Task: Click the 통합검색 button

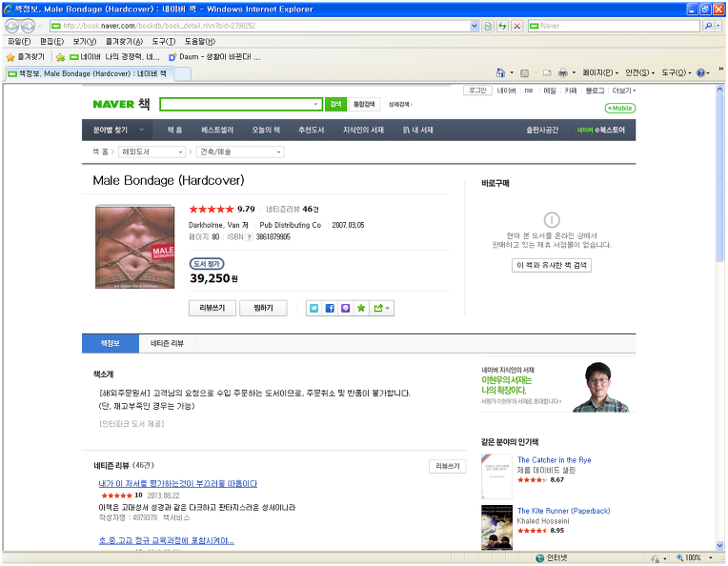Action: coord(364,104)
